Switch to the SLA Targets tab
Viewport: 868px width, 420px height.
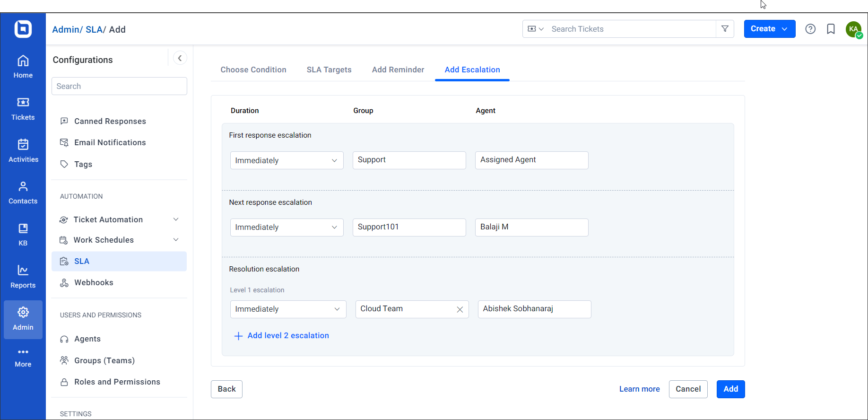click(x=329, y=70)
